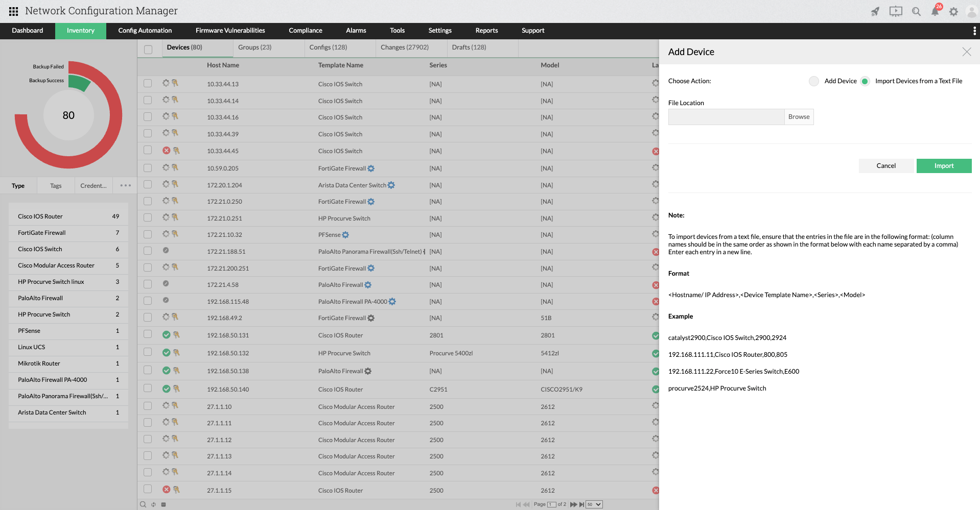Click the search magnifier in the top bar
Screen dimensions: 980x510
pos(916,11)
